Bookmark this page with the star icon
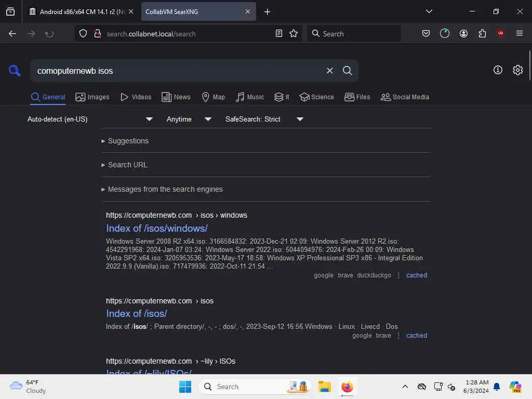 (294, 34)
